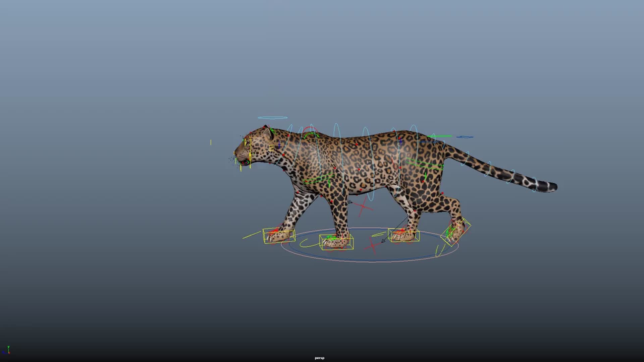Select the light blue halo controller above the head

click(272, 117)
